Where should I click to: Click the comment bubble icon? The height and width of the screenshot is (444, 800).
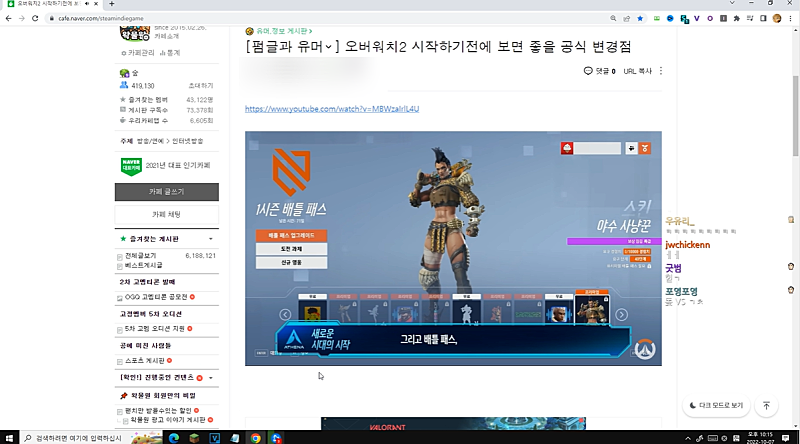pos(588,71)
